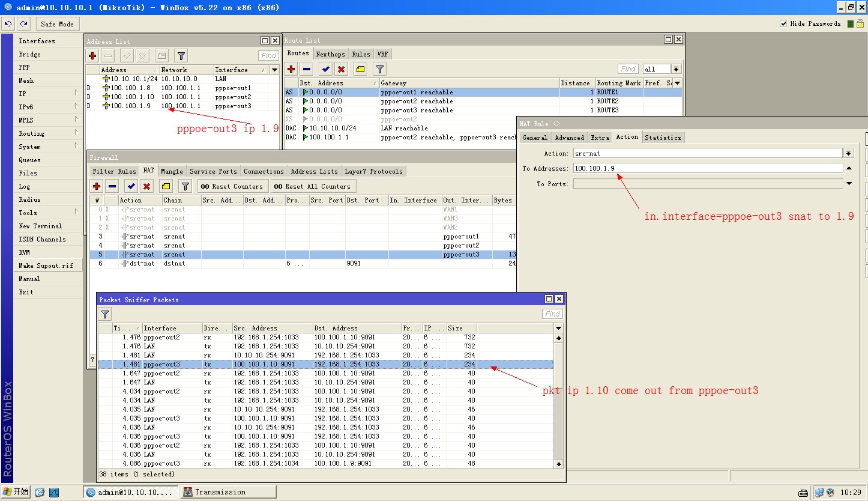Toggle the Hide Passwords checkbox

783,24
